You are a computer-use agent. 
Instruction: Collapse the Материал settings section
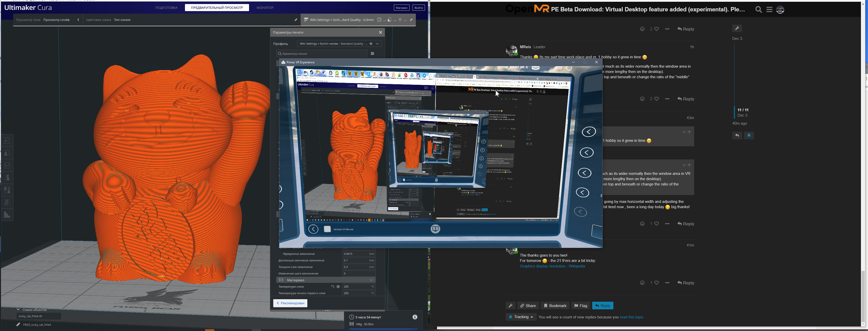[326, 280]
